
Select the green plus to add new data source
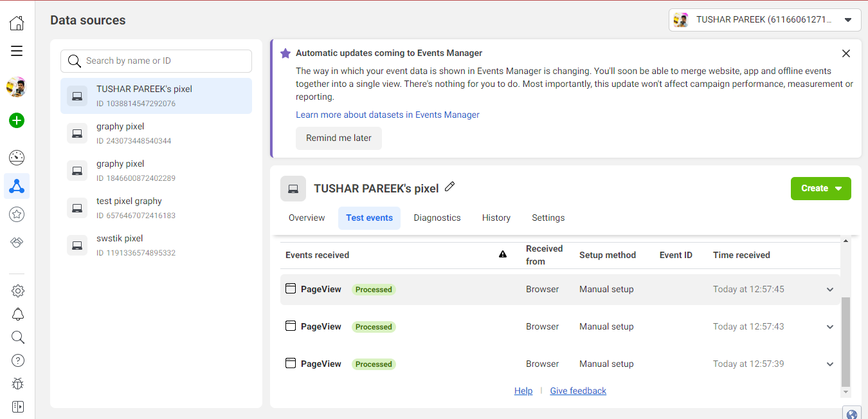coord(17,120)
